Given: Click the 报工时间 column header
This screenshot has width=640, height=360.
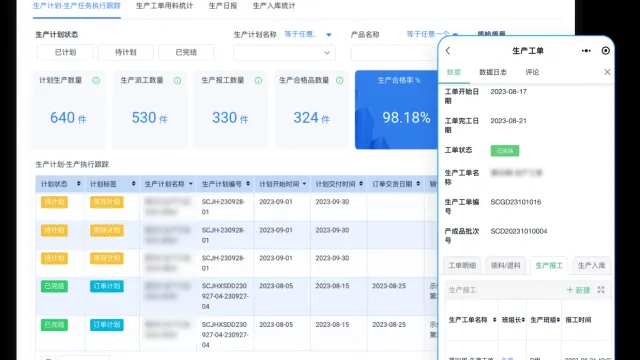Looking at the screenshot, I should click(x=578, y=320).
